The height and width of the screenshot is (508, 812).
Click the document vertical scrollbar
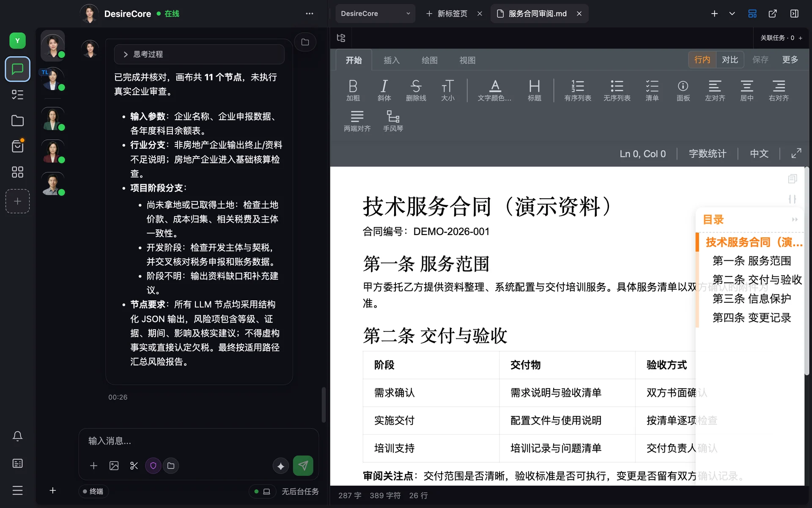[807, 271]
